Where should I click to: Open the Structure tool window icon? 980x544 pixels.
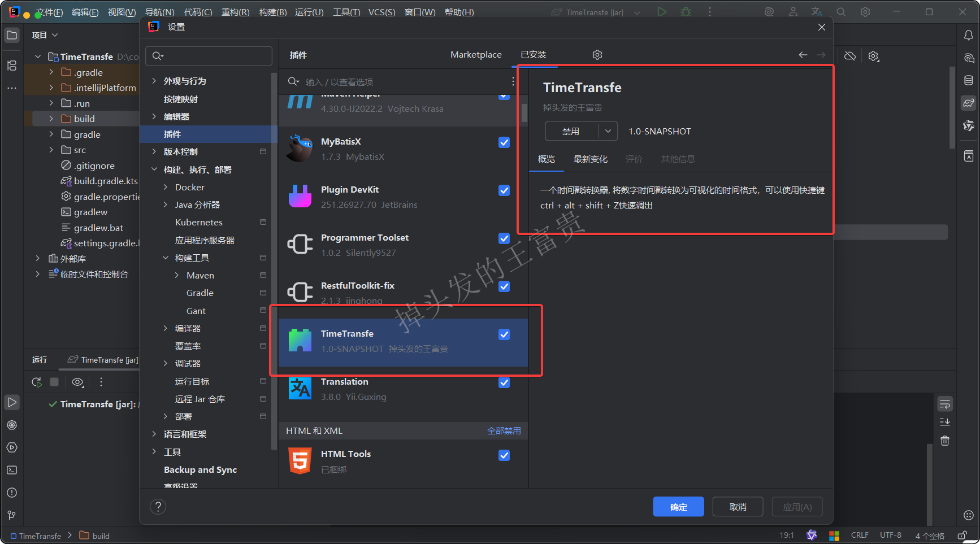click(12, 66)
